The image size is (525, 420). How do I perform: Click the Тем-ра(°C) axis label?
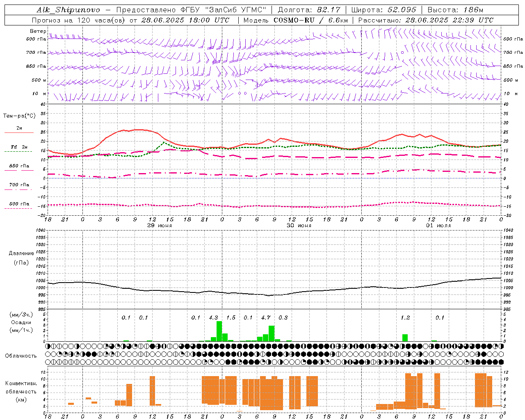(19, 116)
